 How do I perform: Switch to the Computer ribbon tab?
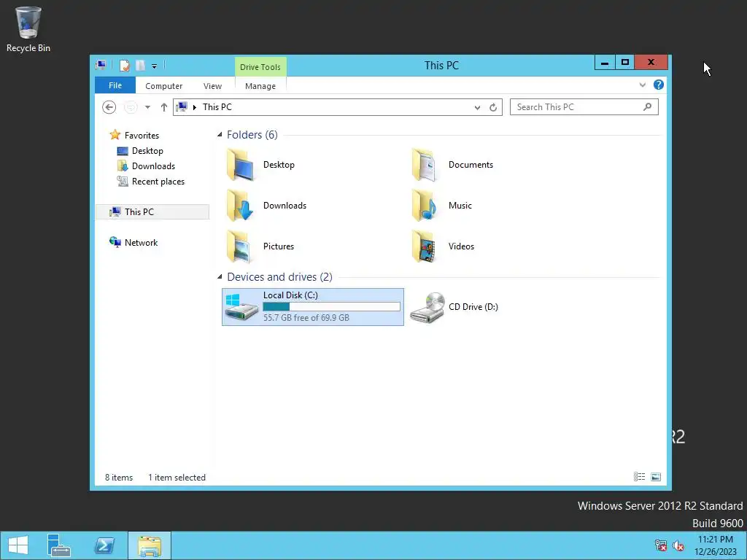[164, 86]
